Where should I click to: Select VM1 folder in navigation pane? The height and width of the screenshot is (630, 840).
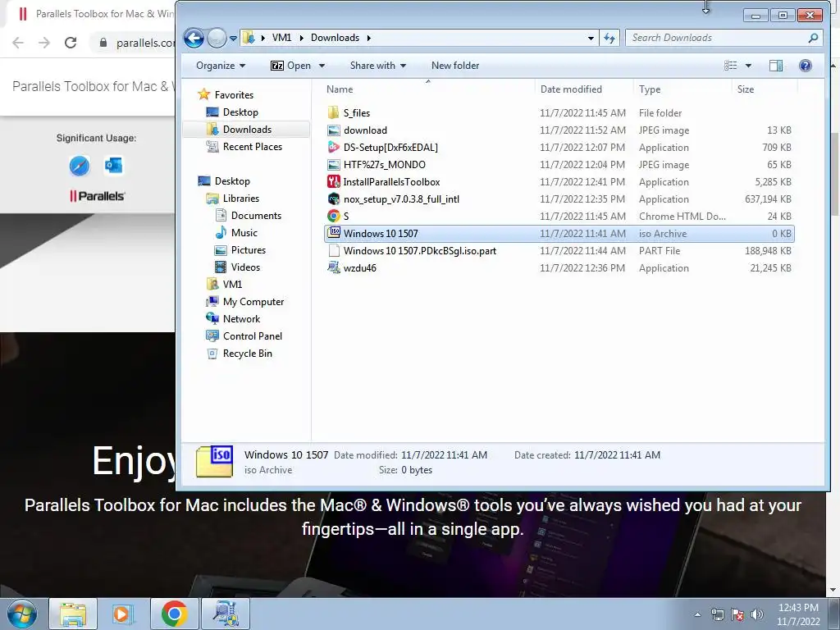232,284
